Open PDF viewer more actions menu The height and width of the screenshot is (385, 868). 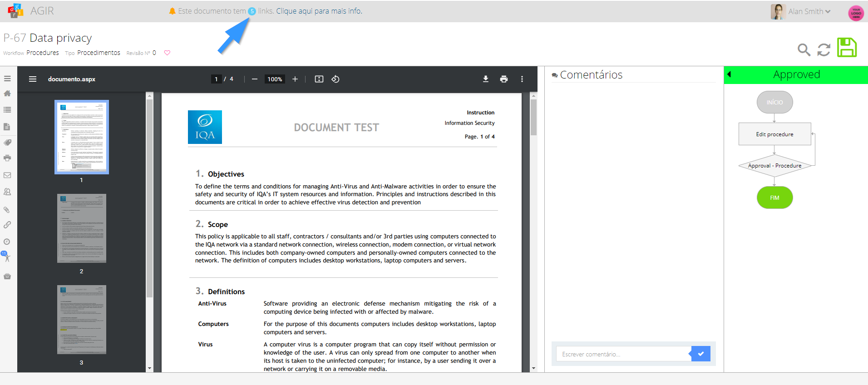pyautogui.click(x=522, y=79)
